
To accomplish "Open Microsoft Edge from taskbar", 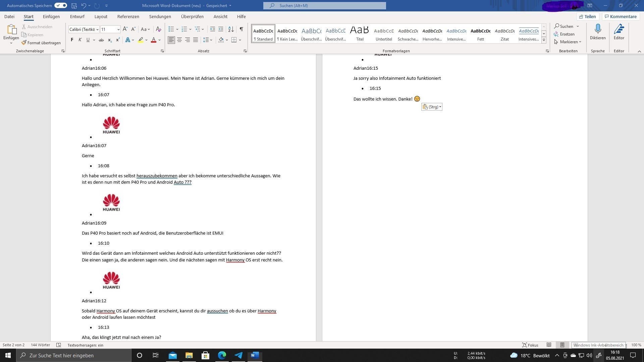I will pos(222,355).
